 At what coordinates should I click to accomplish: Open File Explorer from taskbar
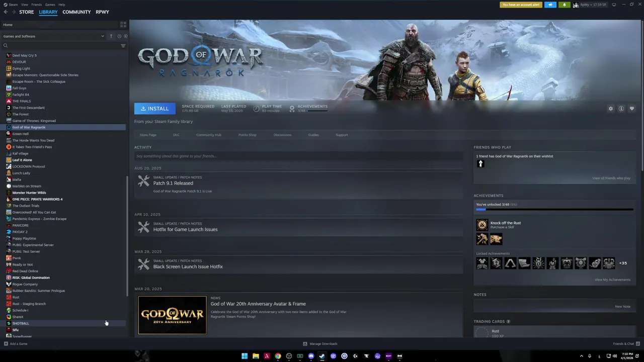[x=256, y=356]
